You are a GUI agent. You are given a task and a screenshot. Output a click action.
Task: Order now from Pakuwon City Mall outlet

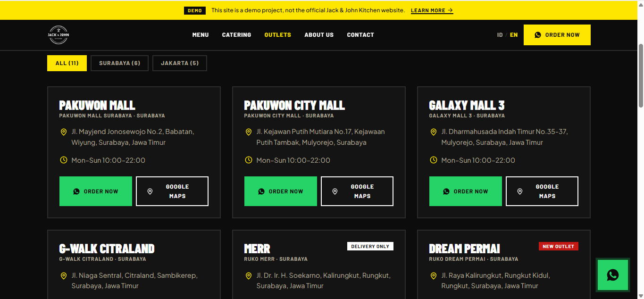click(281, 191)
